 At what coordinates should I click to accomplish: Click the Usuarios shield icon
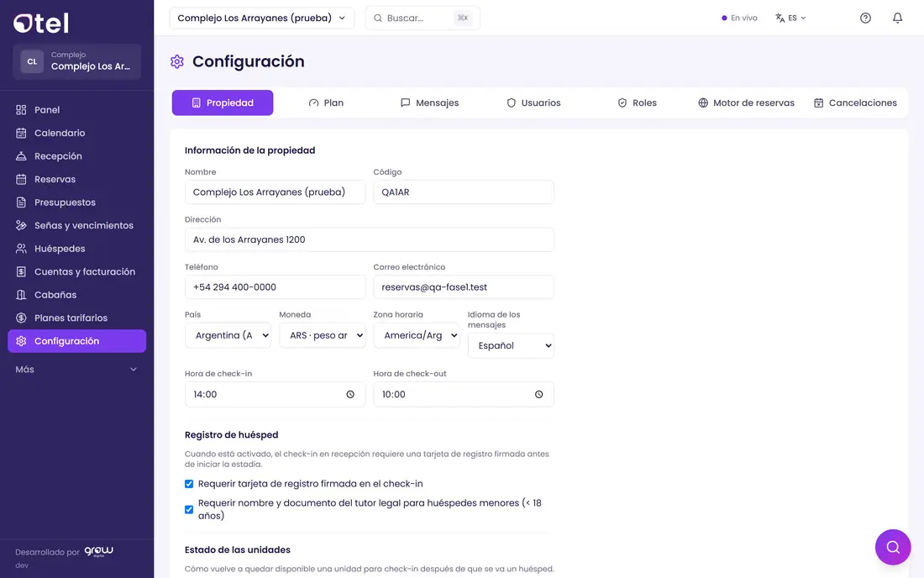(511, 102)
